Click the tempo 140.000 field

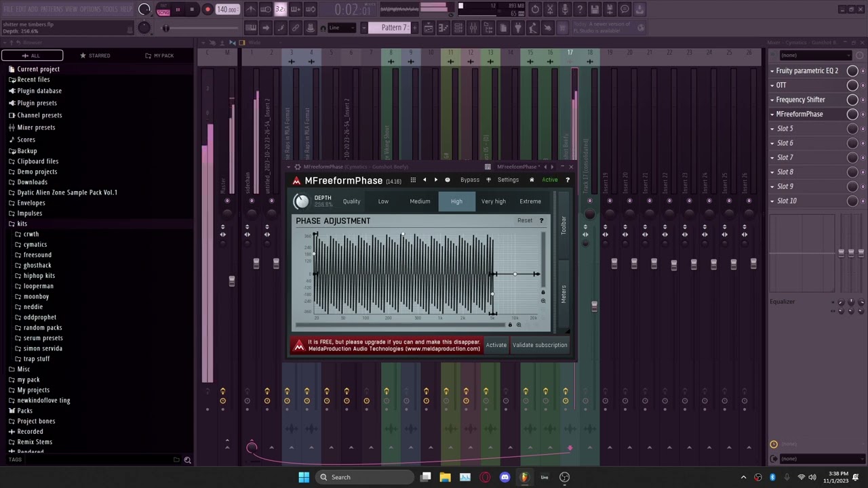click(x=227, y=9)
